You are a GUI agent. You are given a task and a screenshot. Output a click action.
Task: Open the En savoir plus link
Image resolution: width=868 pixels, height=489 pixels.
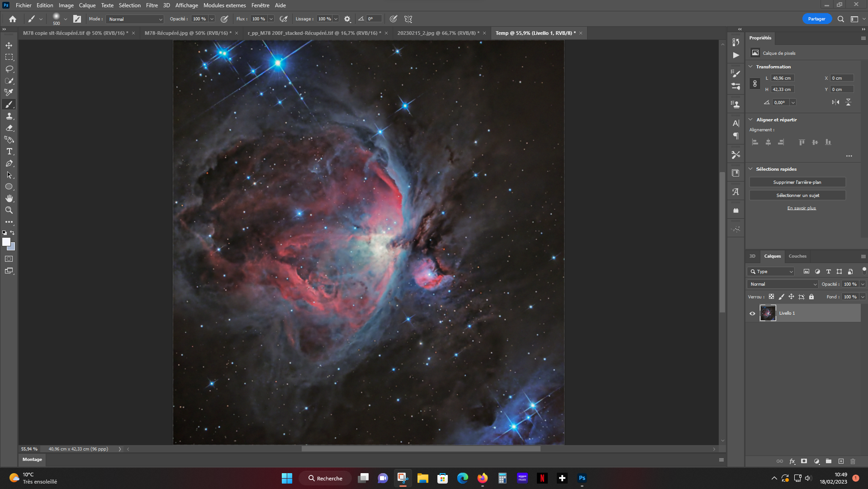(802, 208)
